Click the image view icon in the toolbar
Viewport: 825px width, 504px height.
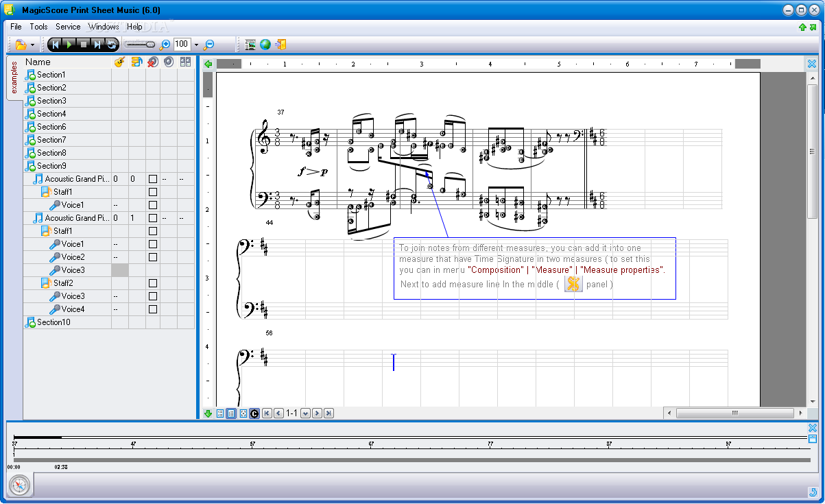click(x=250, y=45)
